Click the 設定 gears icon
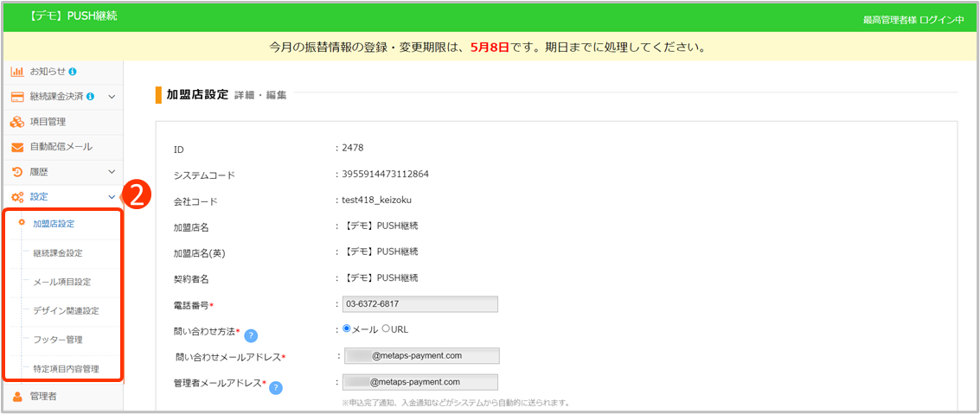The height and width of the screenshot is (414, 980). [16, 197]
